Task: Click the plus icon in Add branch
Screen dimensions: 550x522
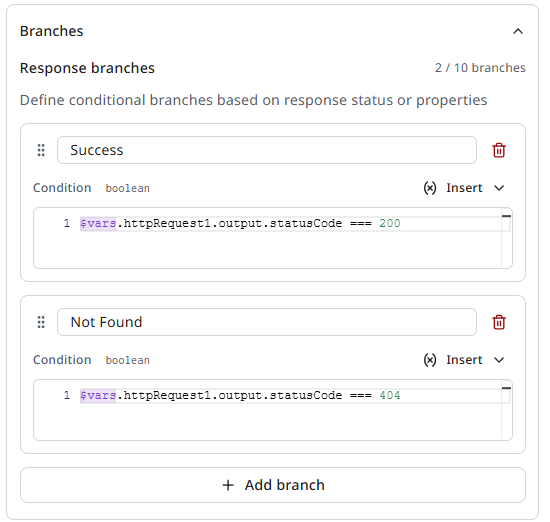Action: click(228, 485)
